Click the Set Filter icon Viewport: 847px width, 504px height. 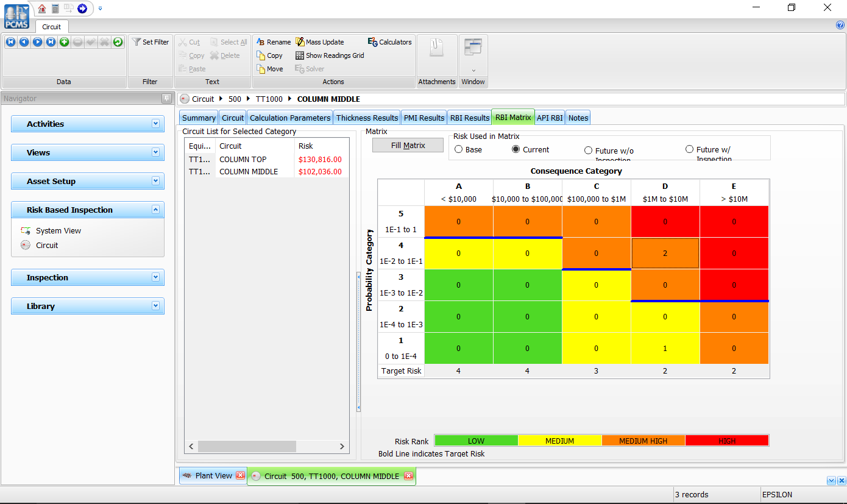pyautogui.click(x=150, y=41)
